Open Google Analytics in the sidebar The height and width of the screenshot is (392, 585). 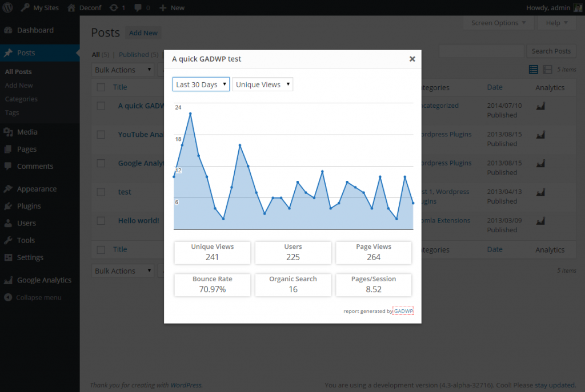44,280
